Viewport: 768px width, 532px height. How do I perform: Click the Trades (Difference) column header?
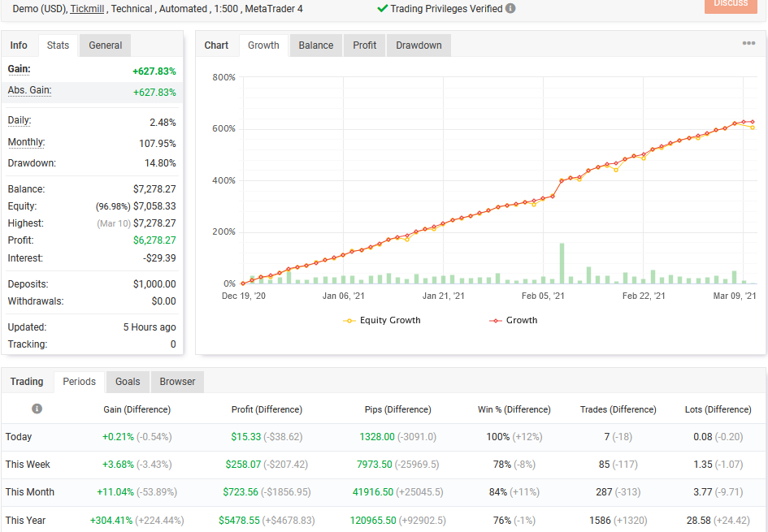(618, 409)
